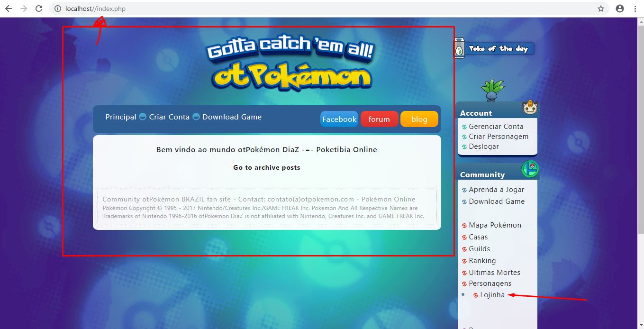Click the blue Facebook button
The image size is (644, 329).
point(339,119)
